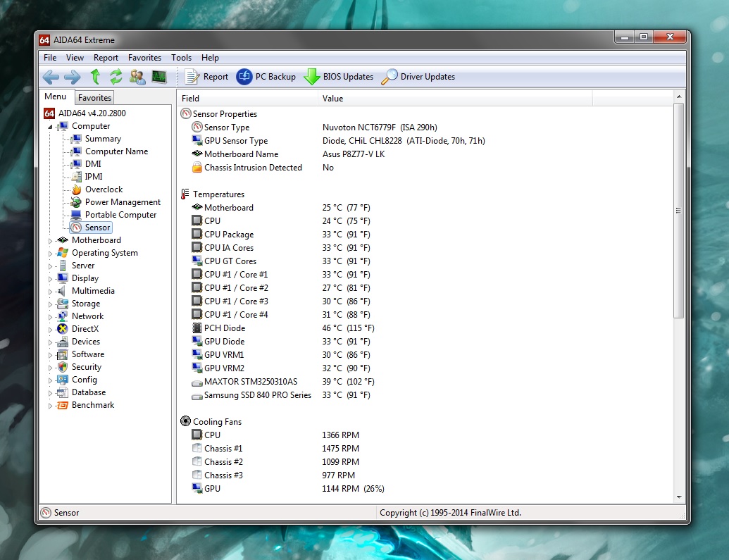Click the PCH Diode chip icon

[197, 328]
